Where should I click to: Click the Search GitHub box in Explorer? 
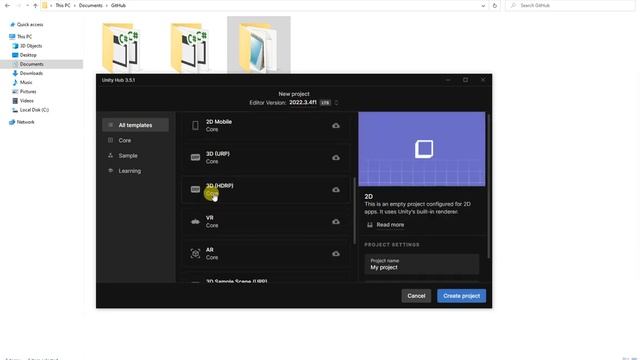pyautogui.click(x=571, y=5)
